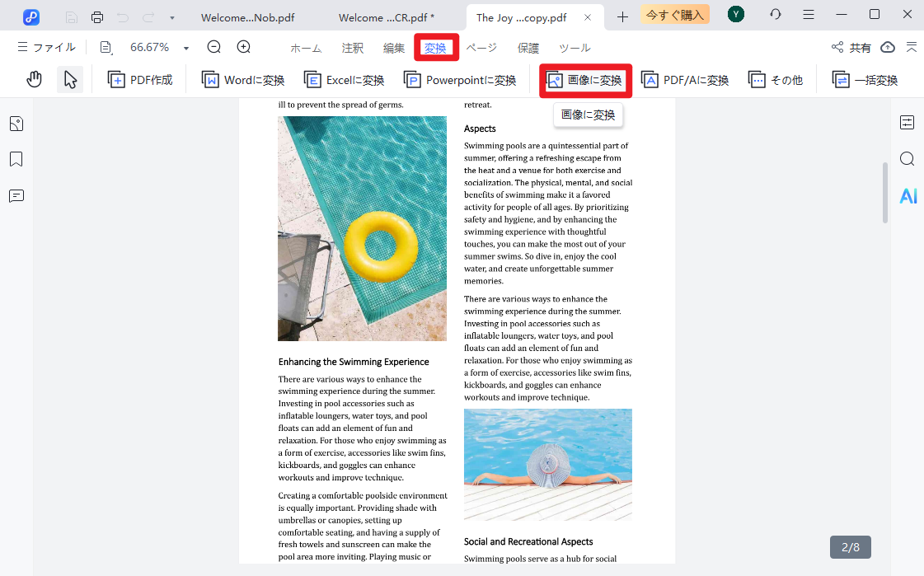The width and height of the screenshot is (924, 576).
Task: Select the Hand tool
Action: 34,80
